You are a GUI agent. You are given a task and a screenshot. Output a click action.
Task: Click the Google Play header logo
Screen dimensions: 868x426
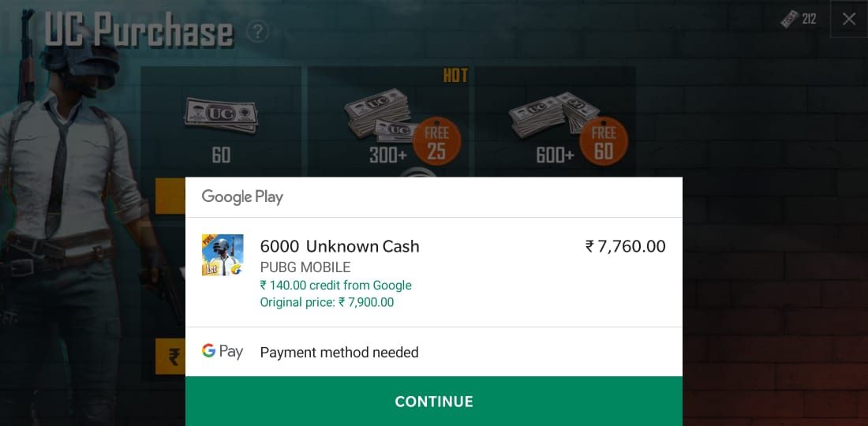(x=242, y=197)
